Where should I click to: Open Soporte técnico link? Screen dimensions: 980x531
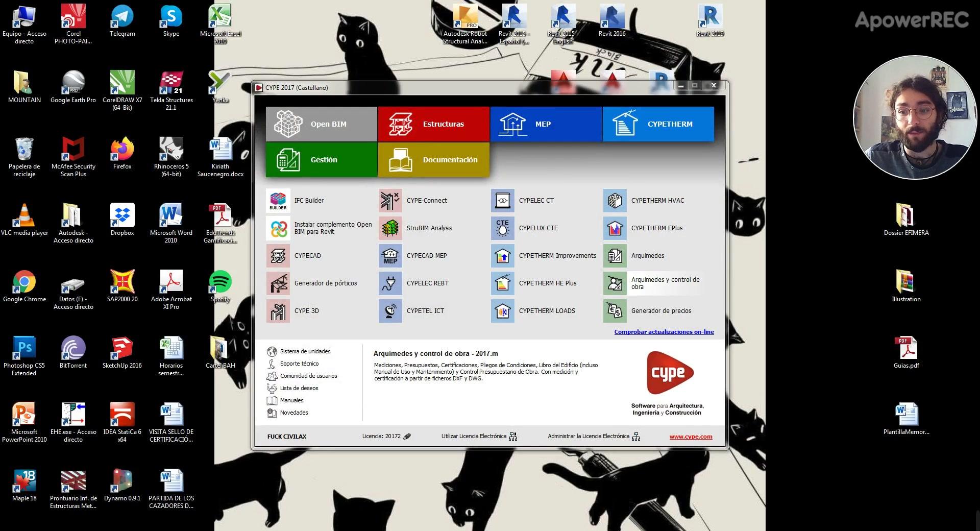[x=292, y=364]
